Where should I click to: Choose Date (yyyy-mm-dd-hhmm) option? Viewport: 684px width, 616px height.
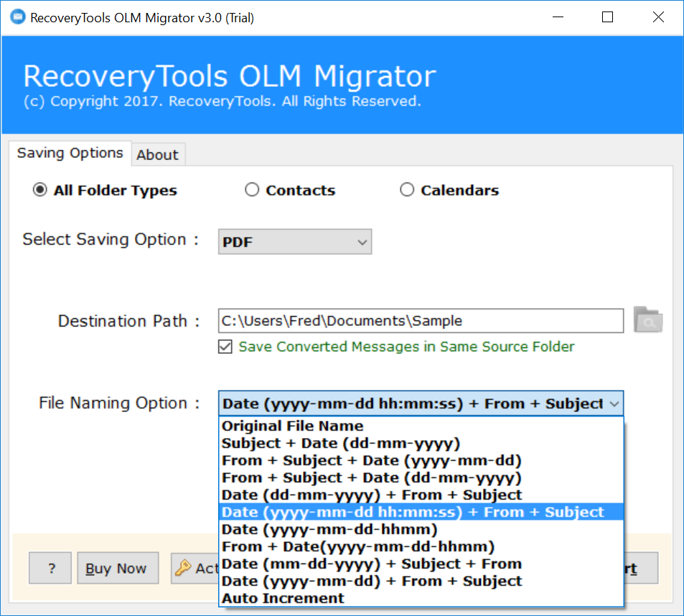(421, 529)
